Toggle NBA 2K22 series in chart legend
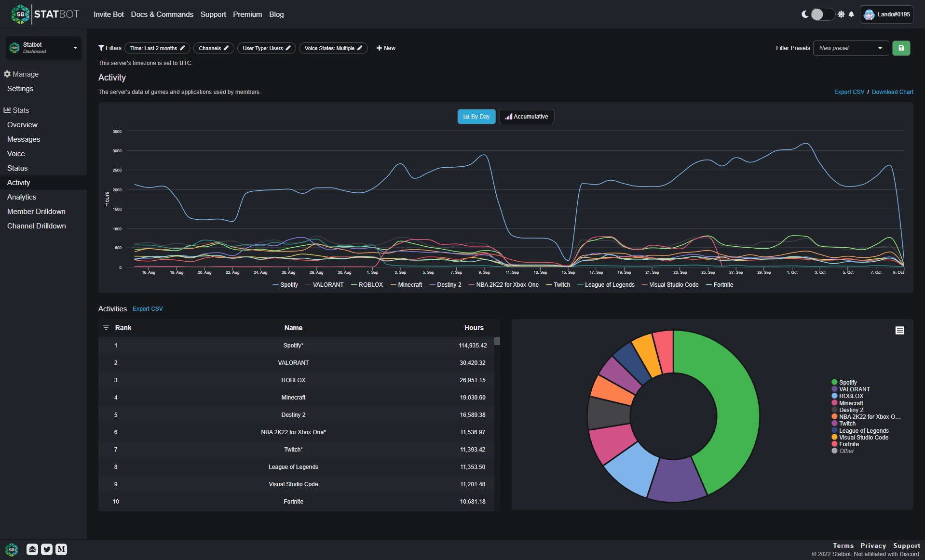The width and height of the screenshot is (925, 560). [x=504, y=285]
